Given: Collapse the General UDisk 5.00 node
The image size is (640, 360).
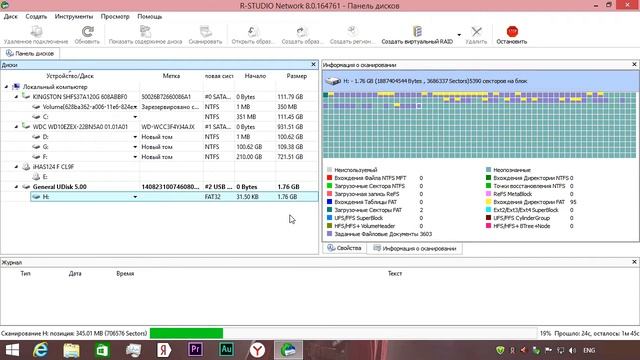Looking at the screenshot, I should [x=16, y=187].
